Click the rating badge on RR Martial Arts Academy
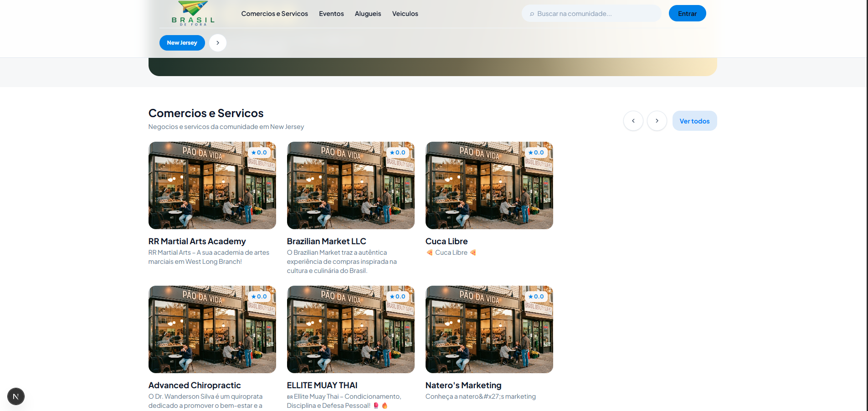868x411 pixels. pyautogui.click(x=259, y=153)
